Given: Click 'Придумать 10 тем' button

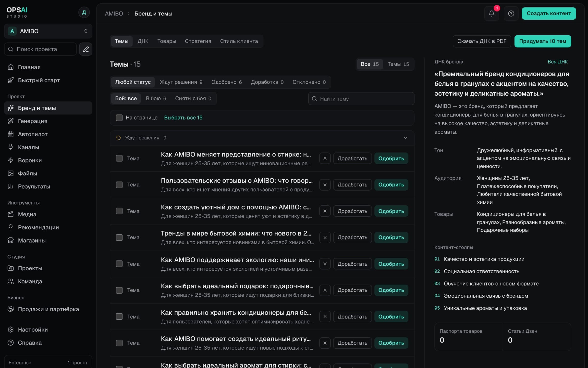Looking at the screenshot, I should pos(543,41).
